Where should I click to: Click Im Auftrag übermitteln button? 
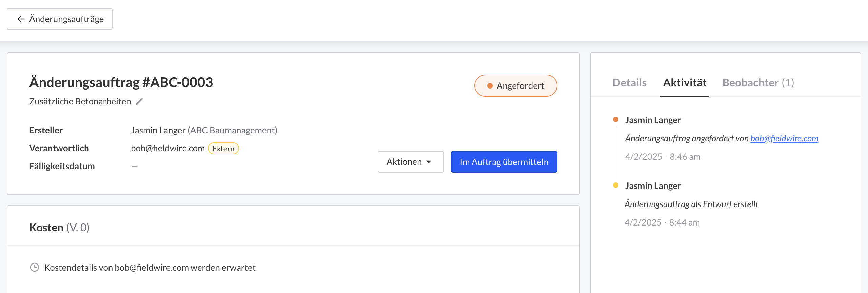click(504, 162)
